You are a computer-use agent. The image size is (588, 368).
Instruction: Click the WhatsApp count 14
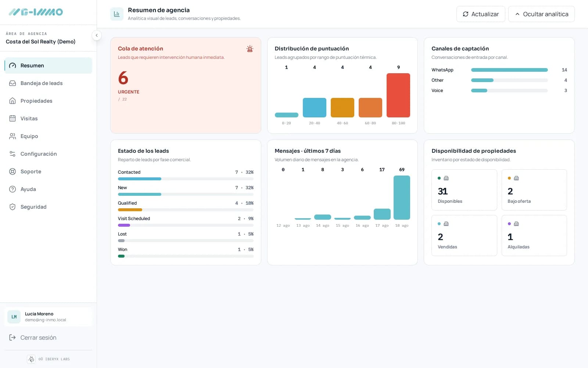tap(564, 70)
